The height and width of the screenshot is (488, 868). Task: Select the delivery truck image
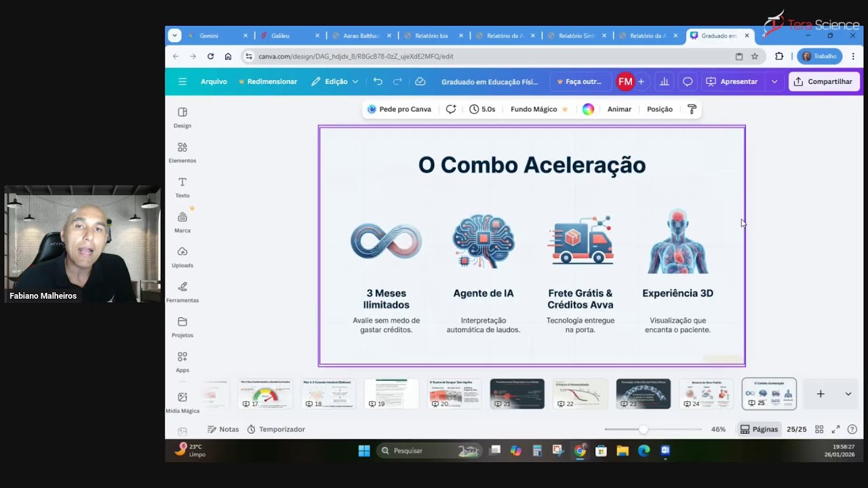click(580, 241)
